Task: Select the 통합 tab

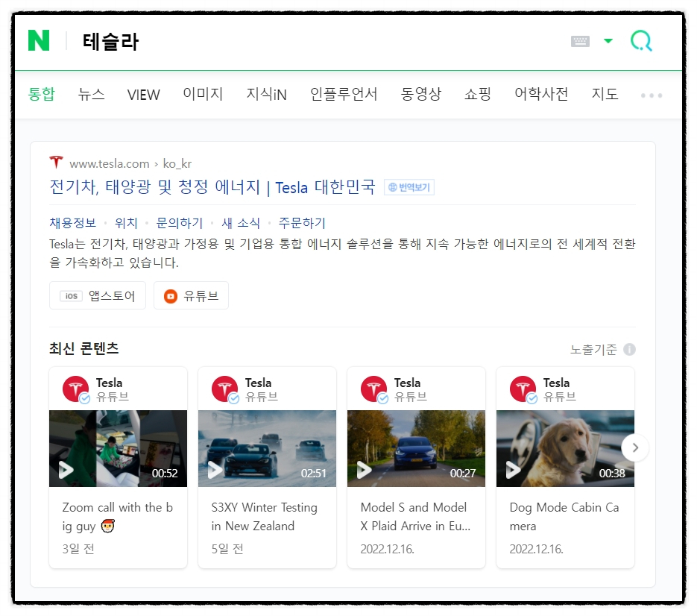Action: 41,94
